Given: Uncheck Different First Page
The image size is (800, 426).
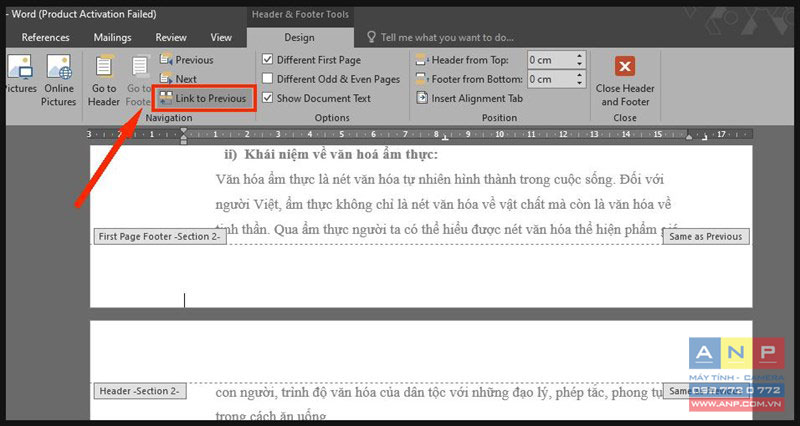Looking at the screenshot, I should pyautogui.click(x=267, y=60).
